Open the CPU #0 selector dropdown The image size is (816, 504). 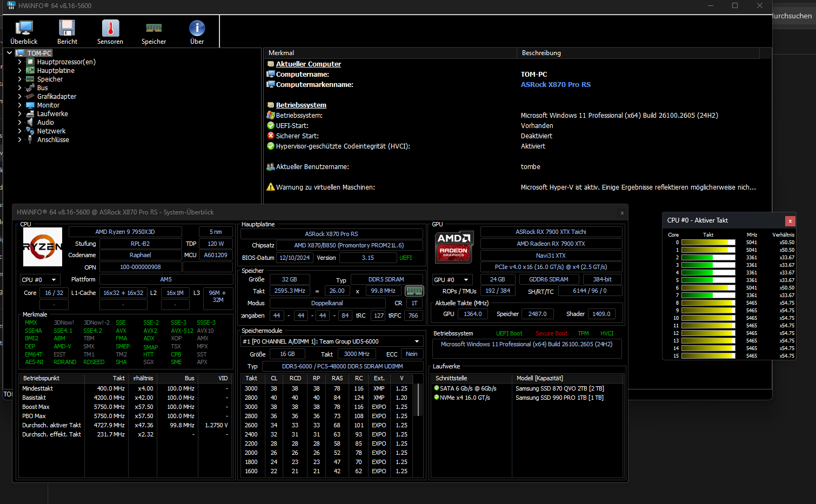(40, 280)
